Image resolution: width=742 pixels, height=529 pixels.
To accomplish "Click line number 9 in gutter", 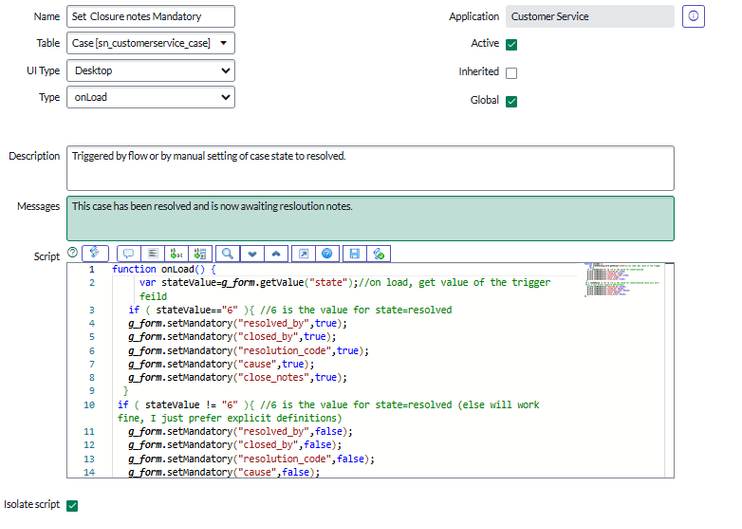I will [92, 391].
